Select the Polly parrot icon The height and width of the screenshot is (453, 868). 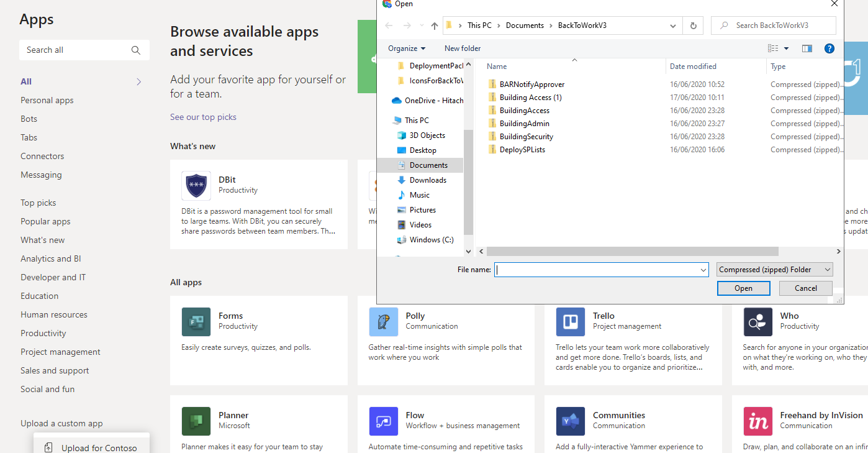click(x=383, y=322)
